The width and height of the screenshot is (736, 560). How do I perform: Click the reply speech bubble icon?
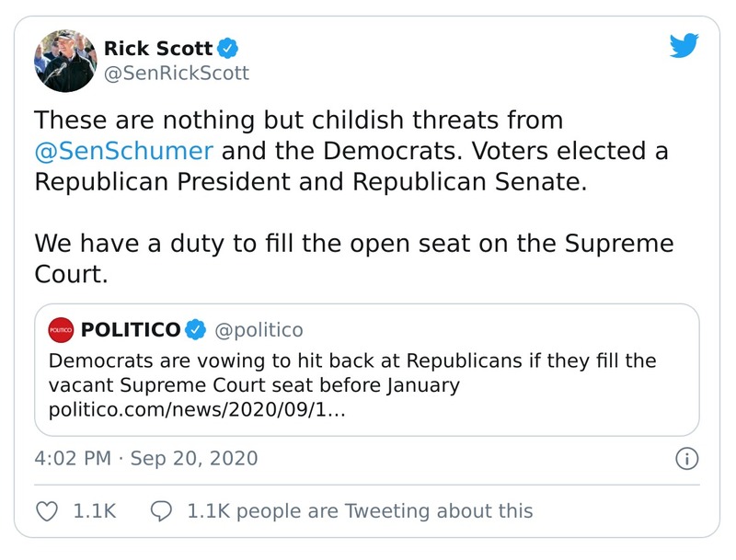click(162, 510)
